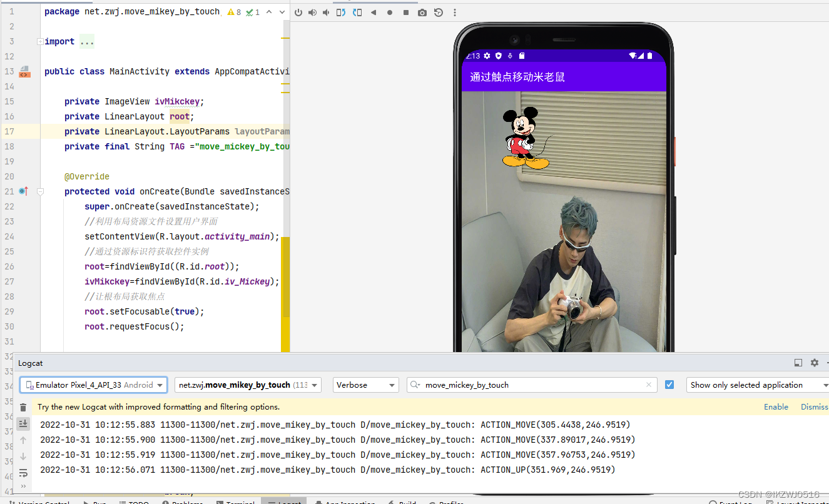Clear Logcat with the trash icon

click(x=23, y=407)
